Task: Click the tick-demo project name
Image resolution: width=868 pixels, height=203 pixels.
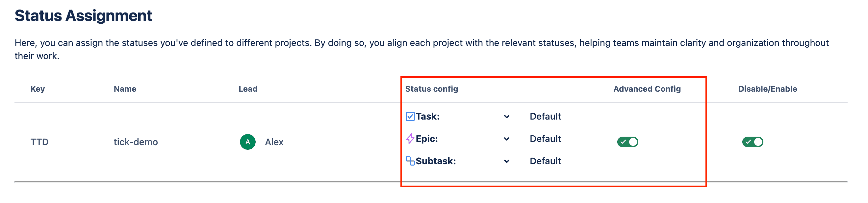Action: [136, 142]
